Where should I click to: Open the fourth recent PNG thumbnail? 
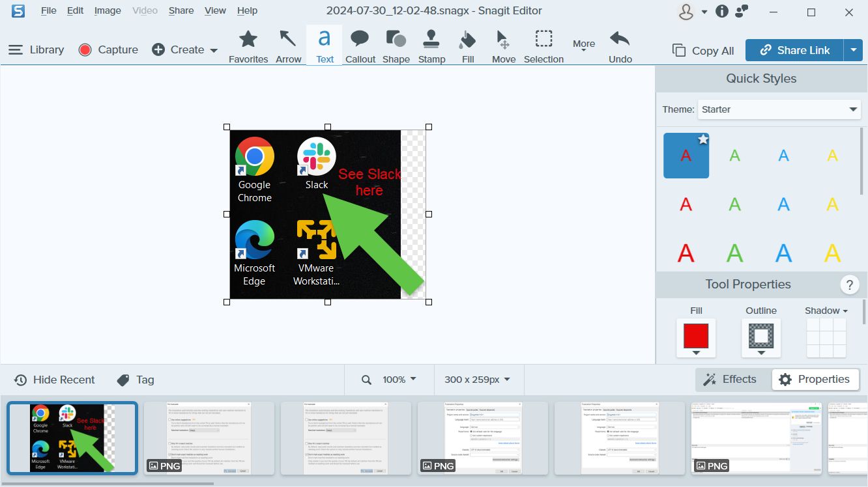pos(483,438)
